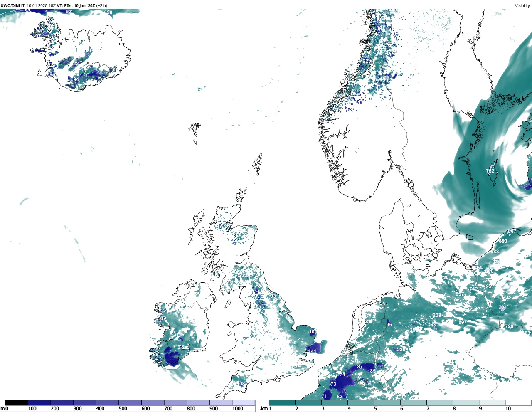Select the '988' visibility value

click(495, 252)
